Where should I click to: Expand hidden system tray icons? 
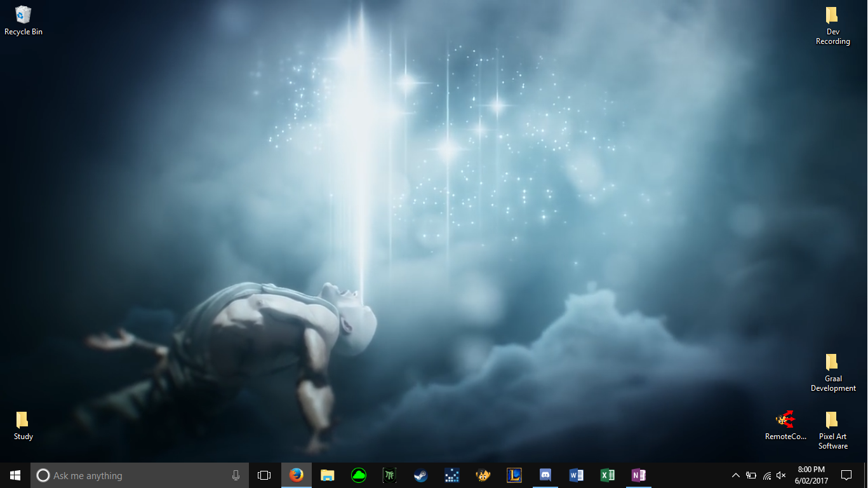735,475
